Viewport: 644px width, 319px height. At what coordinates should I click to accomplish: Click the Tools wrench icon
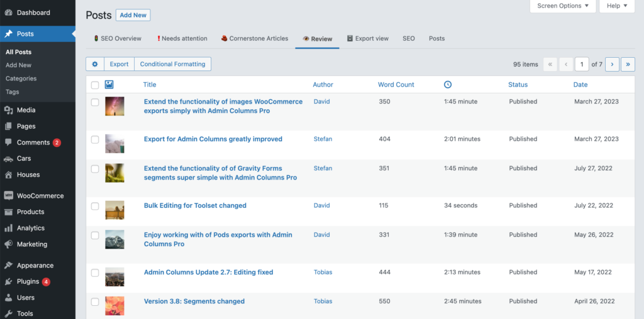pos(8,314)
